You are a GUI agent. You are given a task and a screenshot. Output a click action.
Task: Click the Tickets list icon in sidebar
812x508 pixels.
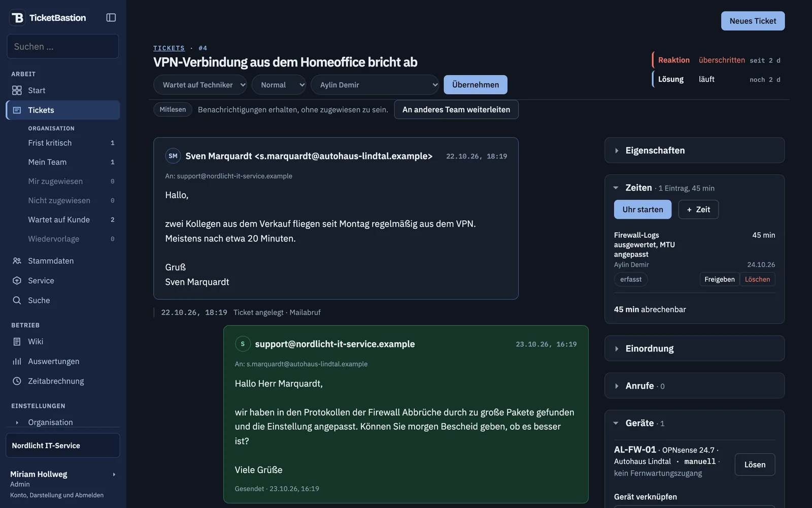[17, 110]
